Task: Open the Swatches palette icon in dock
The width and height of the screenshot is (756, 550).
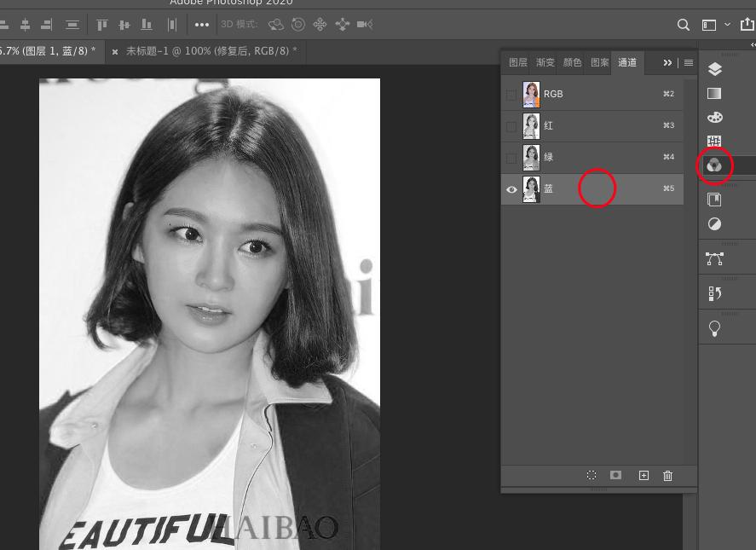Action: (x=714, y=117)
